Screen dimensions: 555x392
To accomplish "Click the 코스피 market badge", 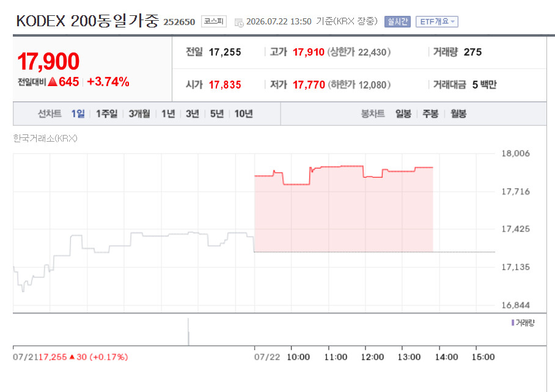I will pos(214,21).
